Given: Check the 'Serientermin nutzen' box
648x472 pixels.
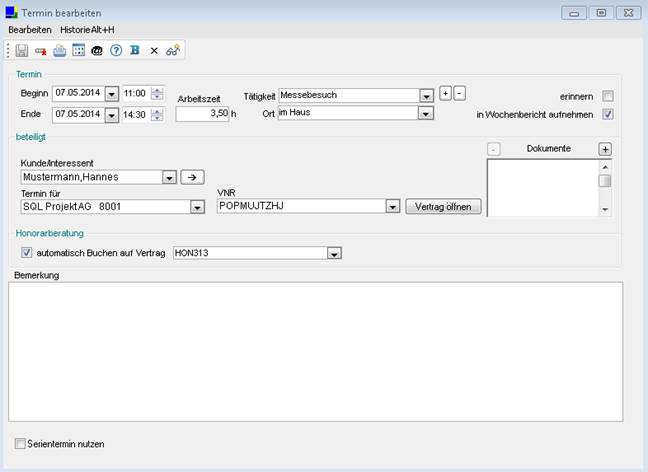Looking at the screenshot, I should pos(21,443).
